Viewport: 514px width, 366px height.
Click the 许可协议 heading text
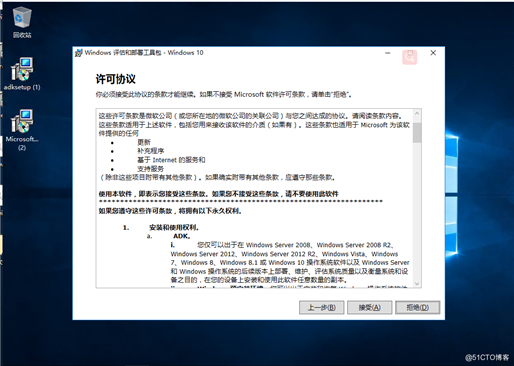[115, 79]
